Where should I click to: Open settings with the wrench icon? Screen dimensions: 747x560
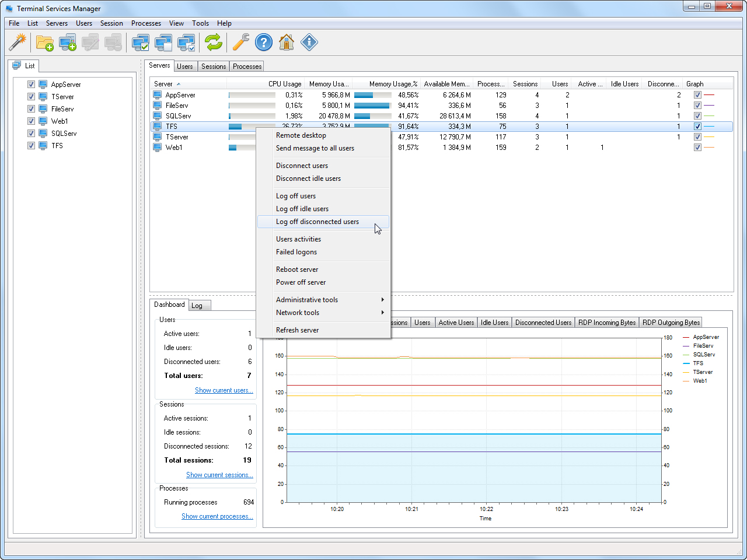pos(240,42)
